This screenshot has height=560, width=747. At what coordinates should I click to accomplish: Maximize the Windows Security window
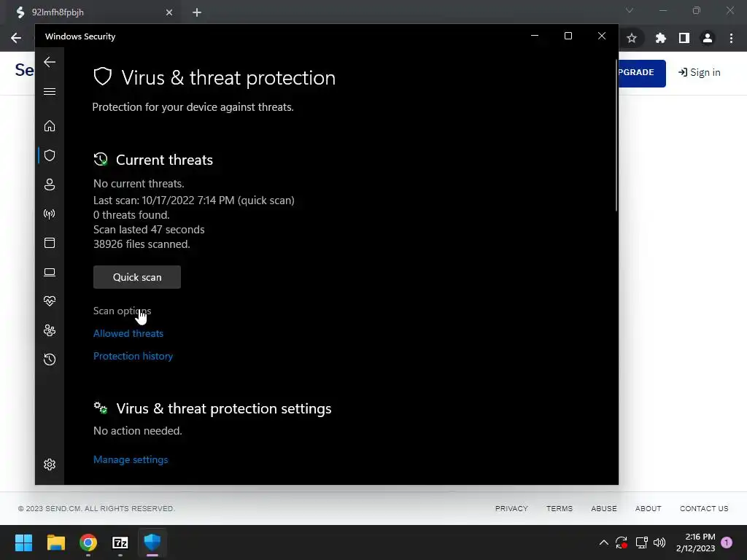(568, 36)
